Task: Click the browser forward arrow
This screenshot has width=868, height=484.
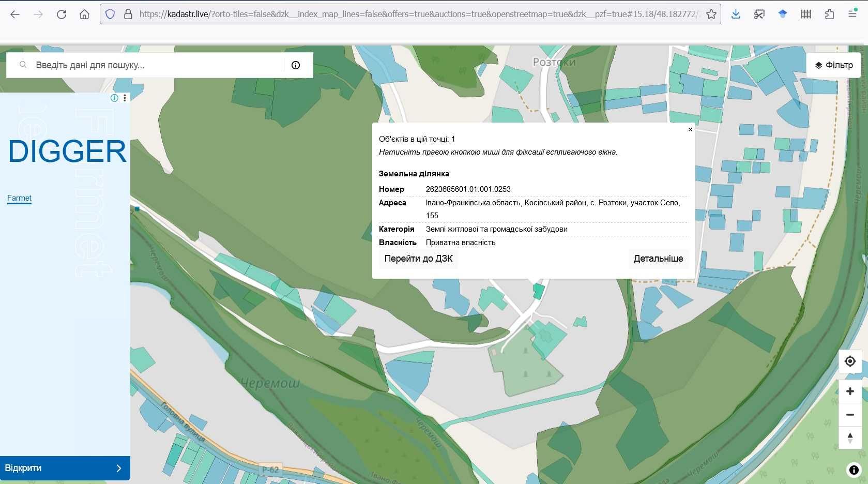Action: pyautogui.click(x=38, y=14)
